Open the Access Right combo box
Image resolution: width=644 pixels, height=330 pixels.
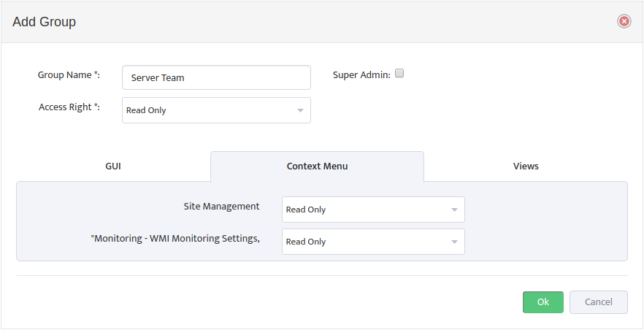click(216, 110)
